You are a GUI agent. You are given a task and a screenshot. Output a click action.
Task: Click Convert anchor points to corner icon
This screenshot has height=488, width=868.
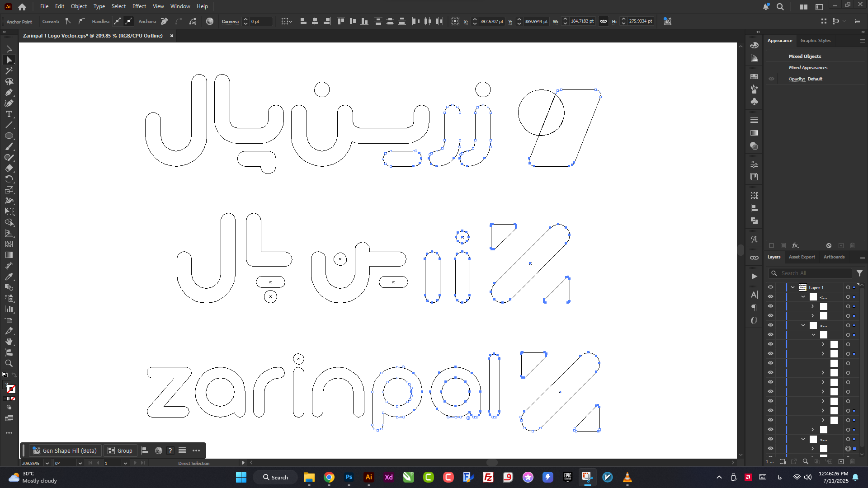coord(68,21)
